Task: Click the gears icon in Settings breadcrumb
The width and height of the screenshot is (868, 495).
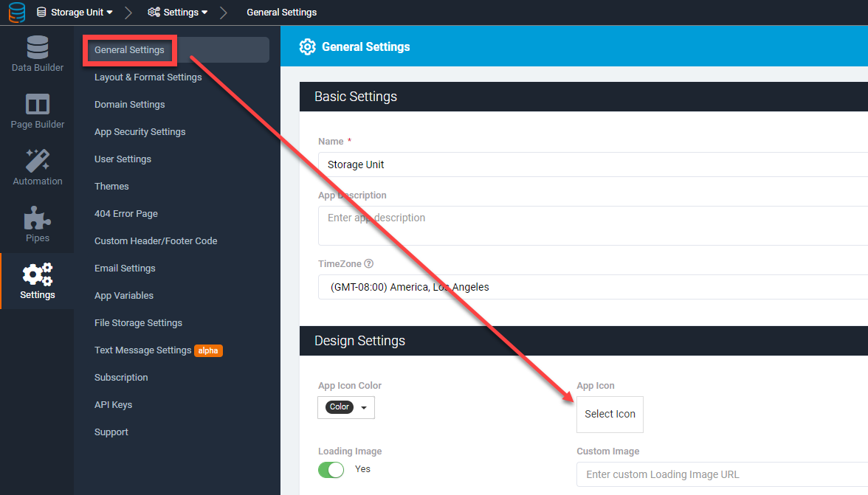Action: tap(154, 12)
